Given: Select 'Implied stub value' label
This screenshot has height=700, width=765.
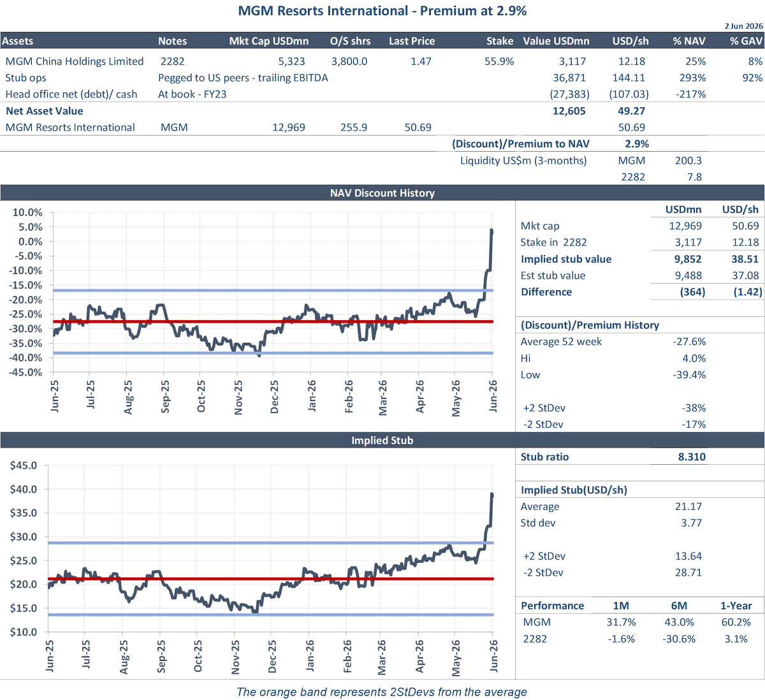Looking at the screenshot, I should (566, 259).
